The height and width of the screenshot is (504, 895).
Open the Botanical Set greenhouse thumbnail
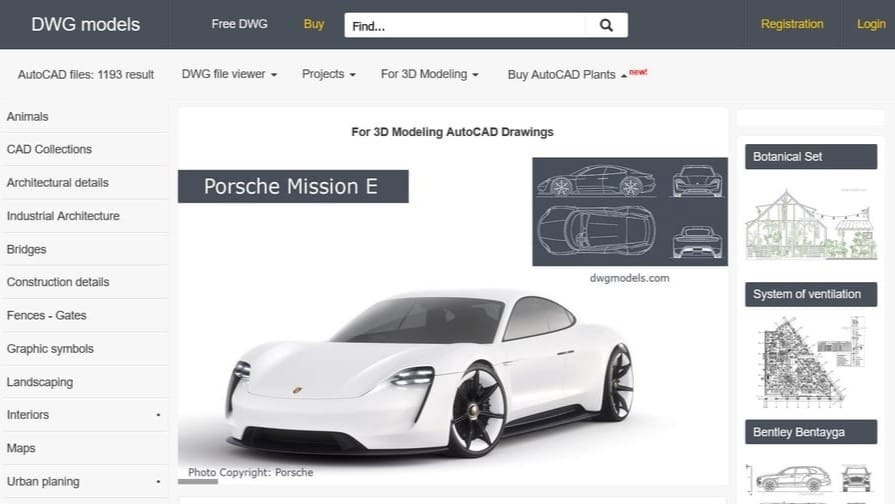pos(811,224)
